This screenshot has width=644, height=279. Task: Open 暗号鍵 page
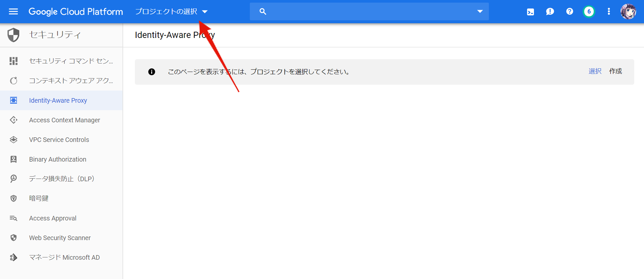61,199
